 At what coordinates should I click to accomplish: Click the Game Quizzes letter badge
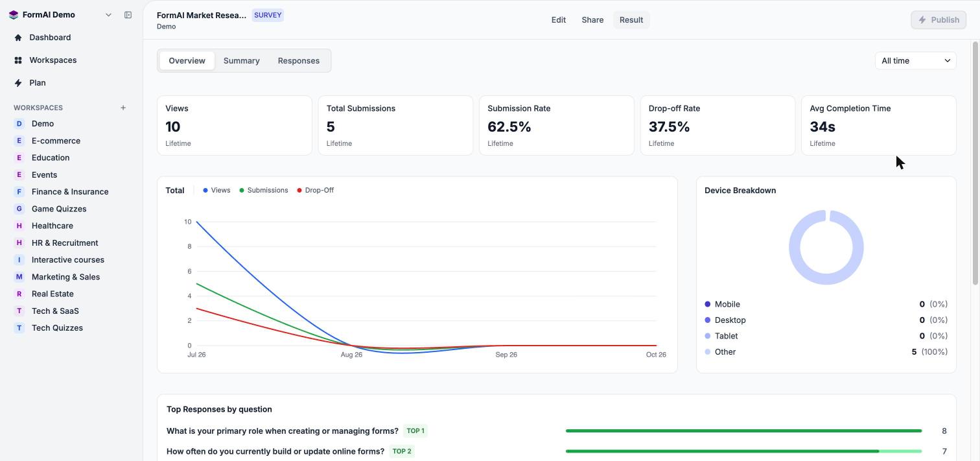[x=19, y=209]
